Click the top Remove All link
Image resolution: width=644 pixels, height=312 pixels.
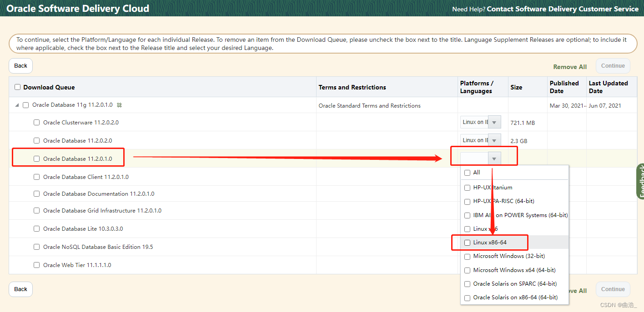[x=570, y=67]
